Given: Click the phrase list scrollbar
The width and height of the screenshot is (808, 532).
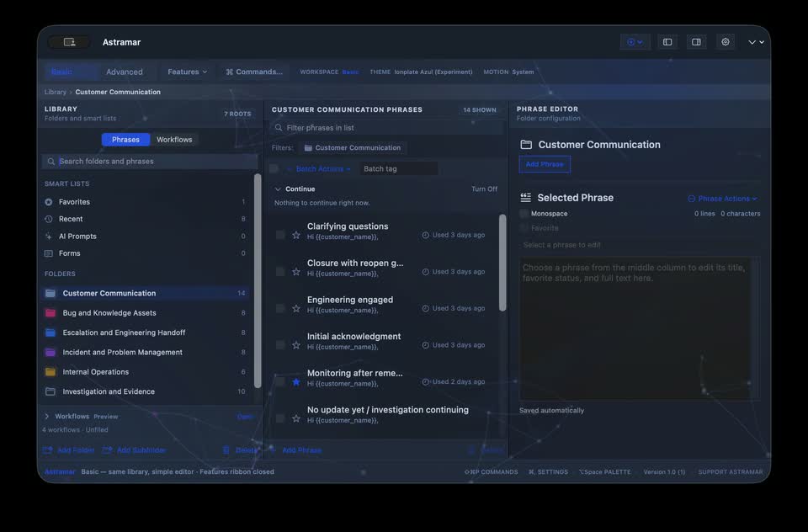Looking at the screenshot, I should click(x=502, y=263).
